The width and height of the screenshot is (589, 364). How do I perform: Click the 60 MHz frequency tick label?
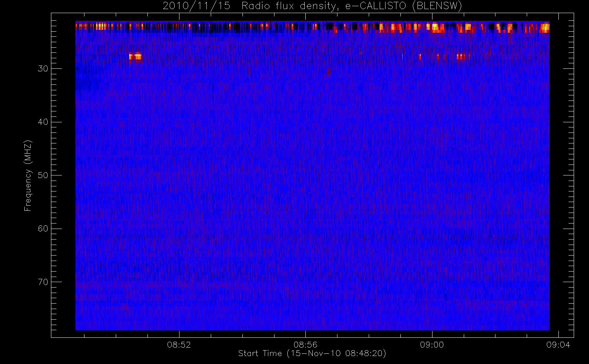pyautogui.click(x=43, y=229)
